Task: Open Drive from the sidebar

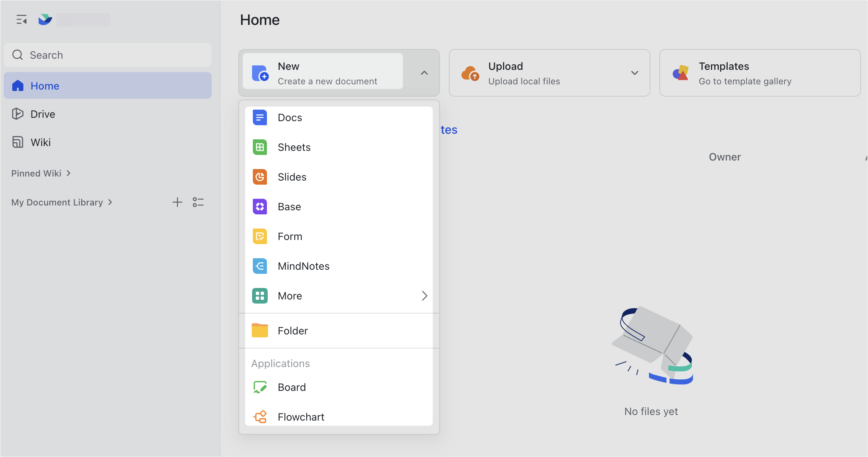Action: click(42, 114)
